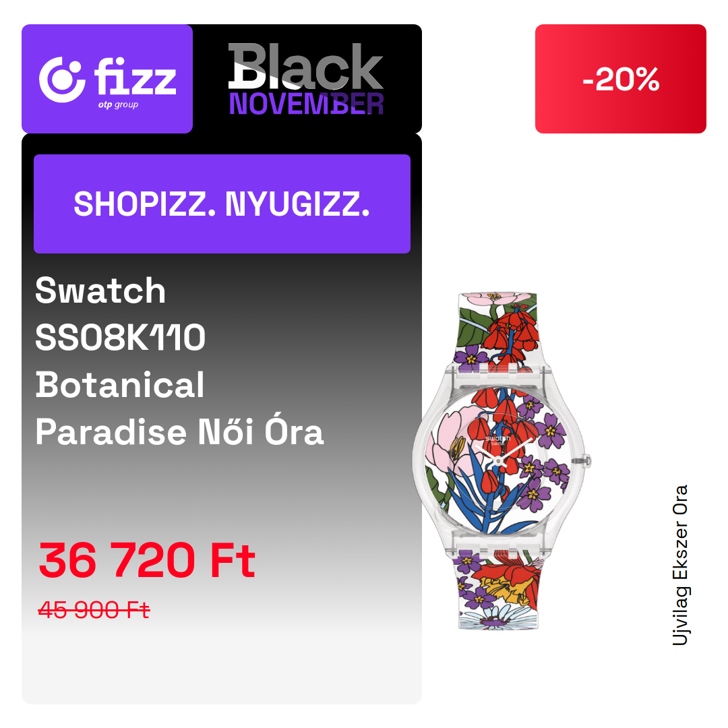The width and height of the screenshot is (728, 728).
Task: Click the fizz otp group logo
Action: pyautogui.click(x=107, y=79)
